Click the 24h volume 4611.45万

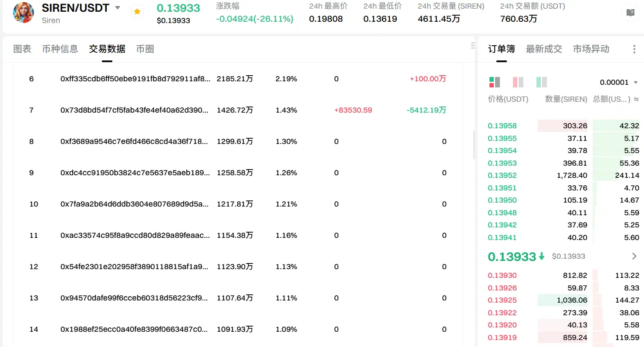coord(438,19)
